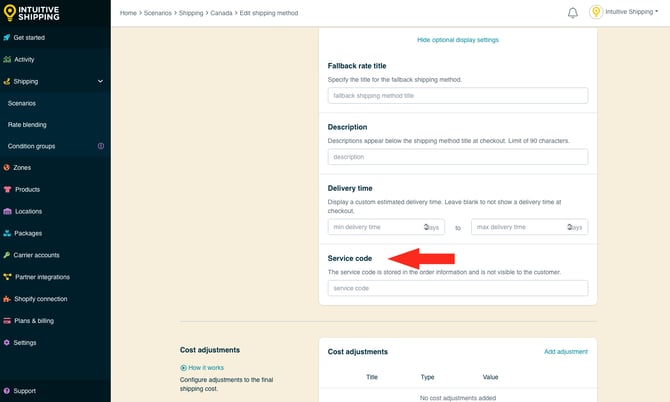
Task: Click the Support question mark icon
Action: click(6, 391)
